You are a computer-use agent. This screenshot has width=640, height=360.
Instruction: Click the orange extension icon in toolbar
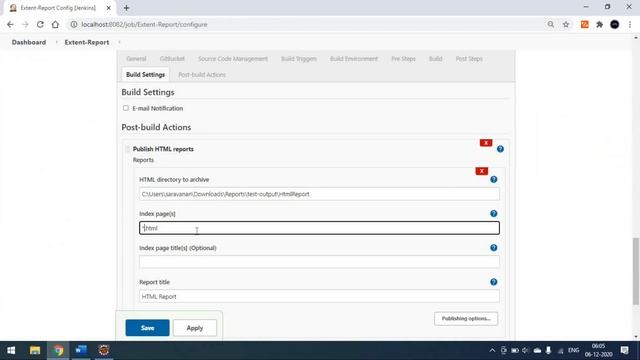[x=584, y=24]
